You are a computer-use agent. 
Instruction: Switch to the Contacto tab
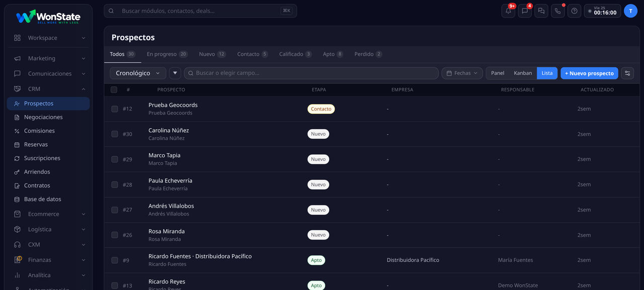click(252, 54)
